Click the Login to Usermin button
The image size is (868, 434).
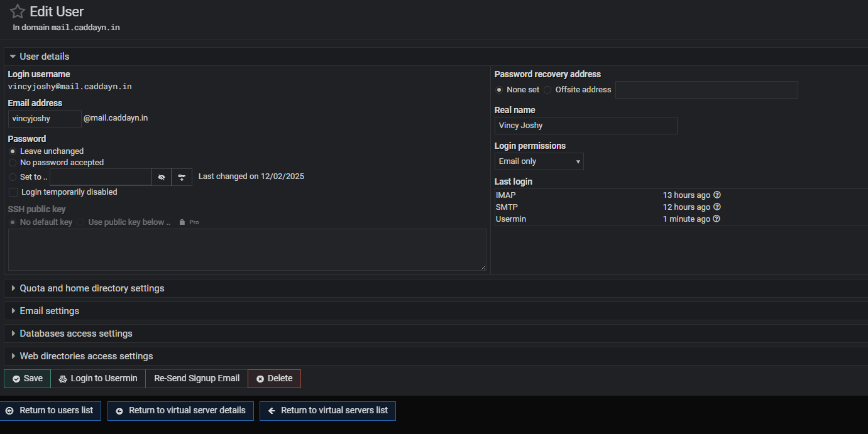pyautogui.click(x=98, y=379)
